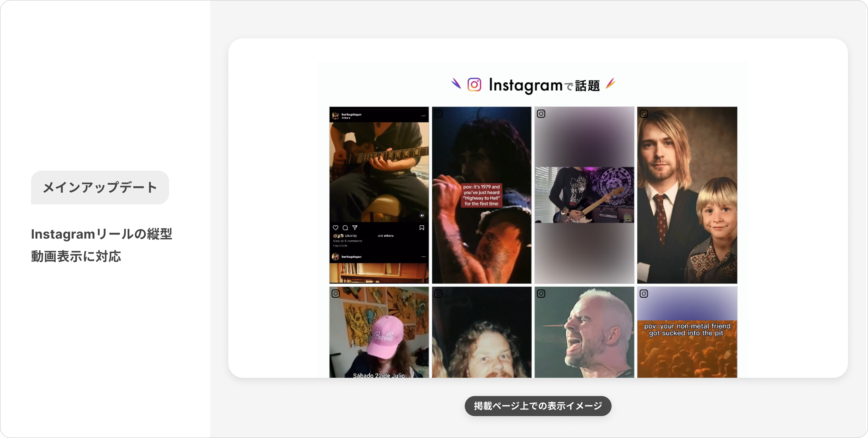The width and height of the screenshot is (868, 438).
Task: Click the 掲載ページ上での表示イメージ pill
Action: [538, 406]
